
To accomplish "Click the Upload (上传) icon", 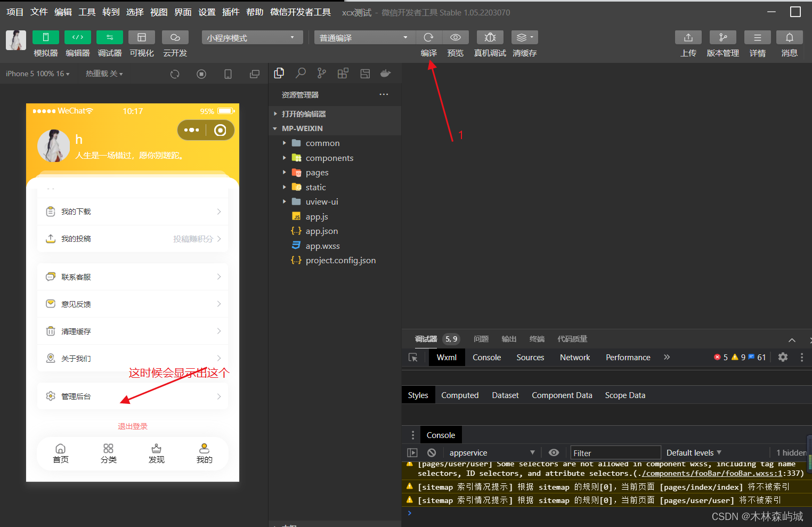I will pos(688,37).
